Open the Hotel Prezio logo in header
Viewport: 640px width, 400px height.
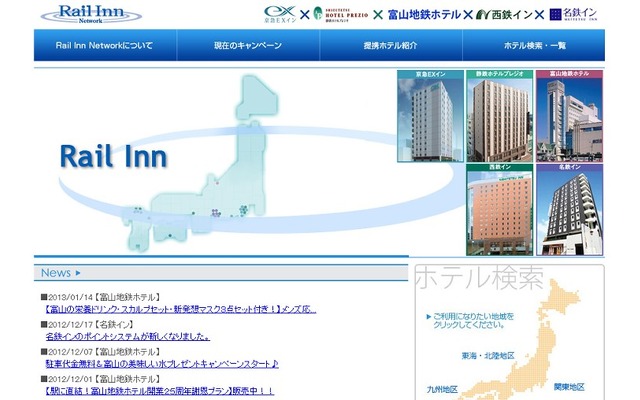click(341, 14)
